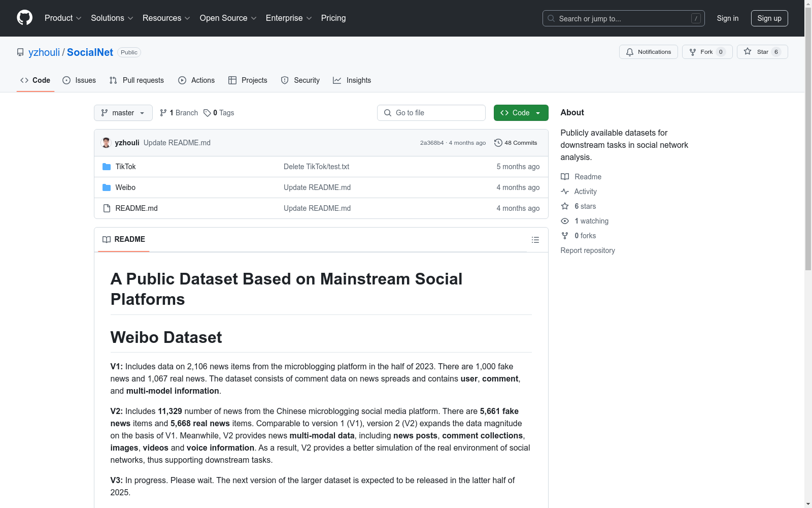The height and width of the screenshot is (508, 812).
Task: Click the Go to file input
Action: pyautogui.click(x=431, y=113)
